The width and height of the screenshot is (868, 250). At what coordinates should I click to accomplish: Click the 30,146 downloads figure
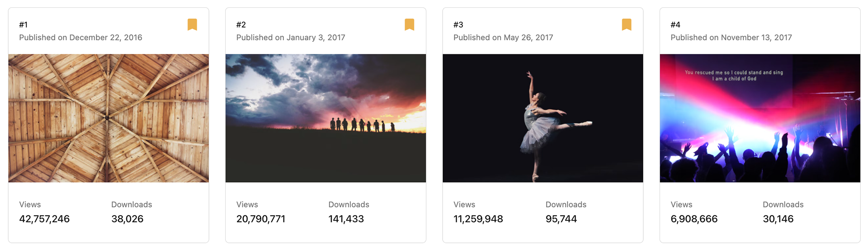point(778,219)
